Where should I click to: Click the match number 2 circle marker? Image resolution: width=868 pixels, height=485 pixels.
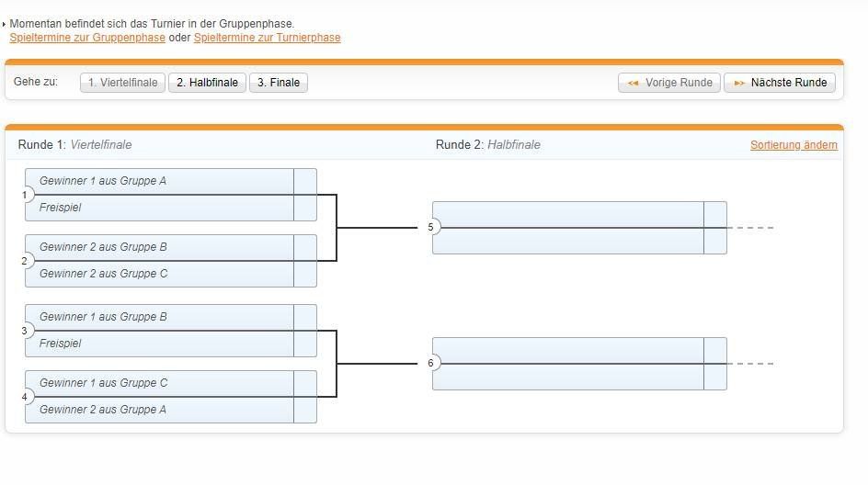pos(26,261)
